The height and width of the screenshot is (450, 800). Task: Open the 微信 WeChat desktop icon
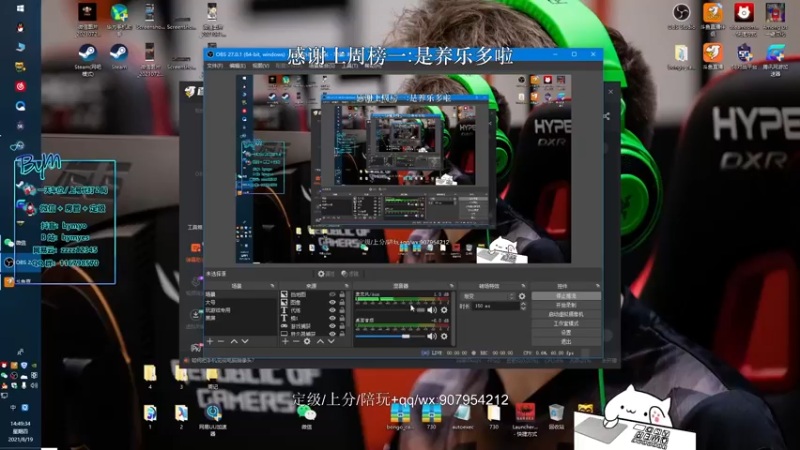pos(306,416)
